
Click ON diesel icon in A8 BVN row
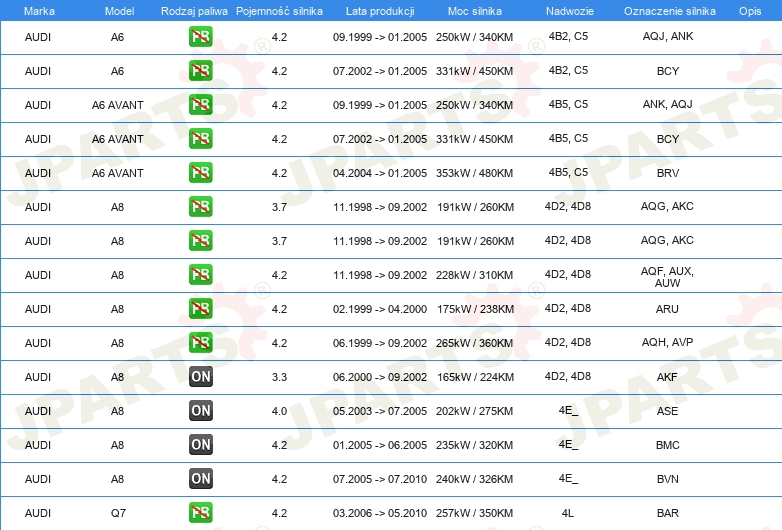[x=200, y=479]
